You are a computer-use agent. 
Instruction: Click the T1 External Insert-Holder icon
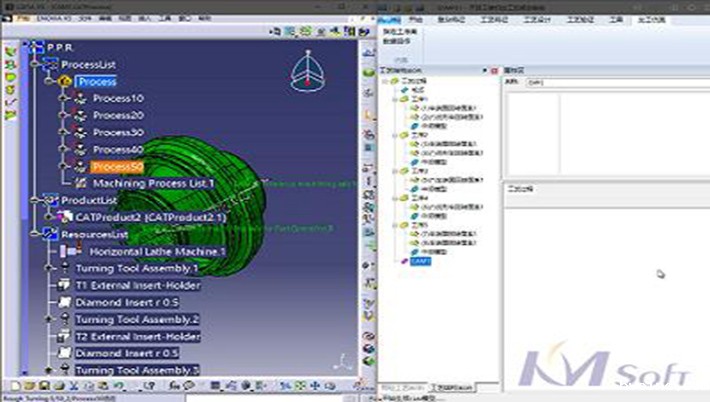coord(64,286)
